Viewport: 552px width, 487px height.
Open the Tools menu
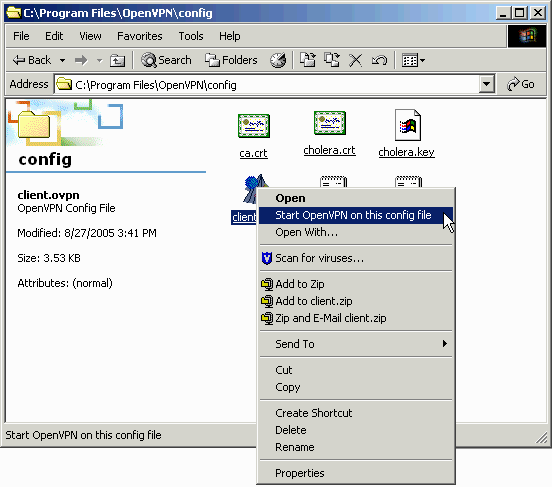(x=191, y=36)
